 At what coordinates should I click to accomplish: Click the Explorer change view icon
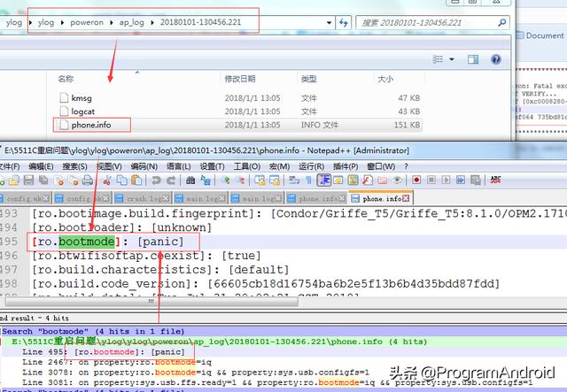tap(438, 59)
